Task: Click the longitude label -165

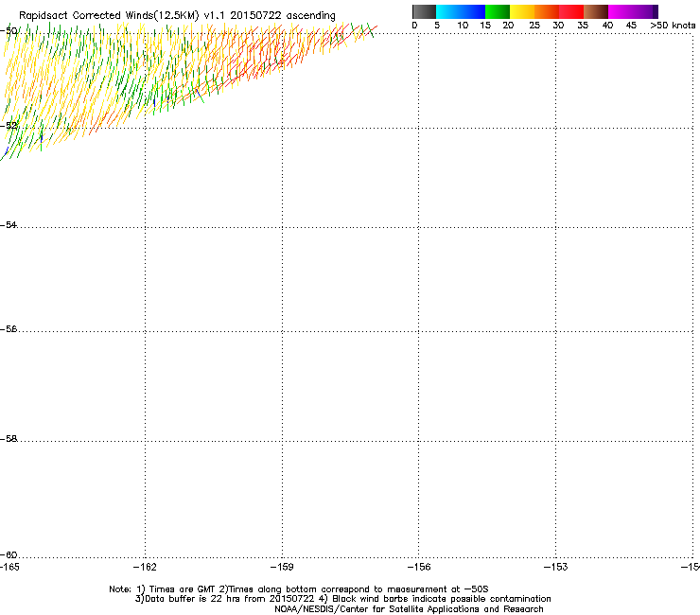Action: coord(9,567)
